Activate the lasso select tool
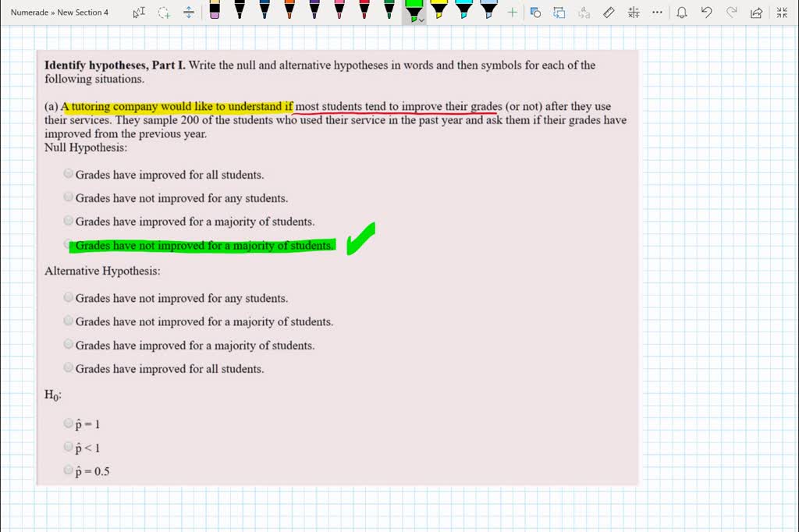The height and width of the screenshot is (532, 799). (x=163, y=12)
